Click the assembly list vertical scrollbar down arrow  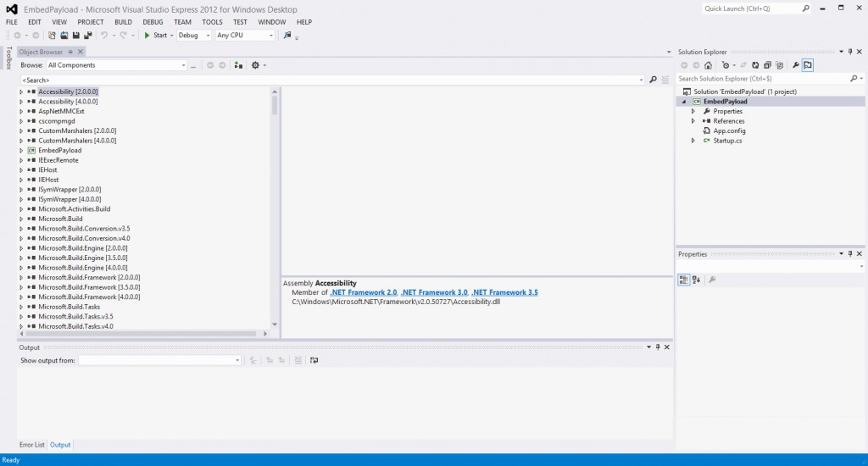pos(275,325)
